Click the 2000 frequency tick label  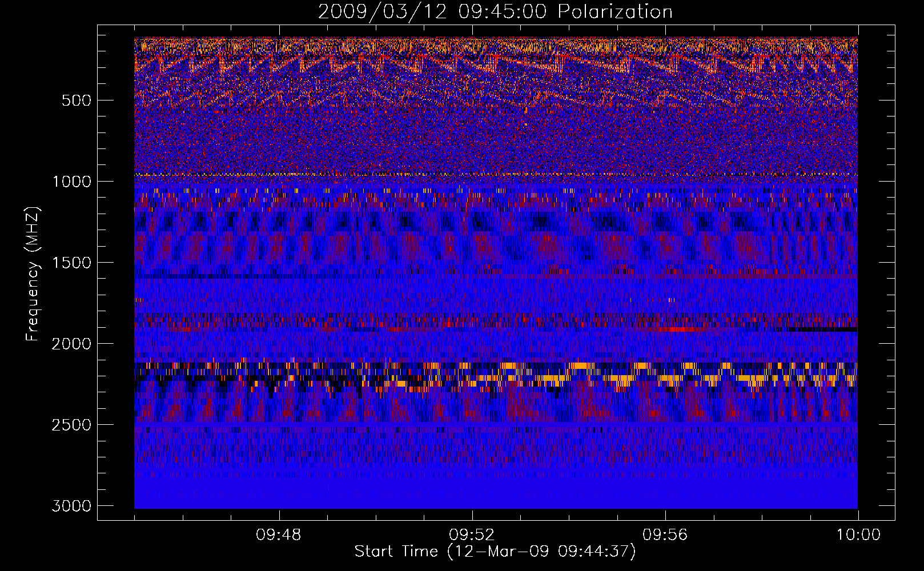coord(71,344)
